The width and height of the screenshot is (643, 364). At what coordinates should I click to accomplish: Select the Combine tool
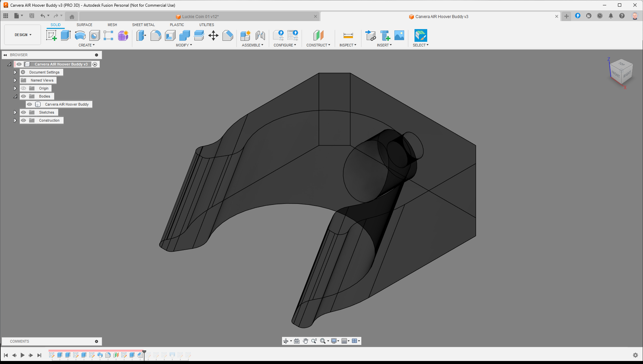coord(184,35)
